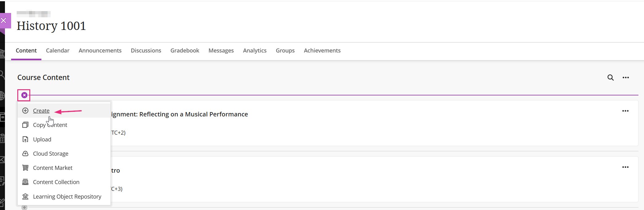This screenshot has width=644, height=210.
Task: Open the Content tab
Action: pyautogui.click(x=26, y=51)
